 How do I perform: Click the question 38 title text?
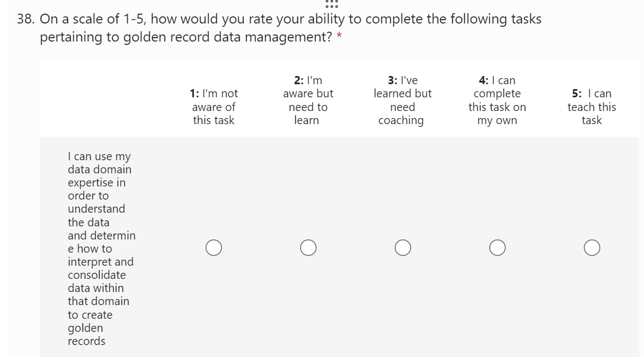click(290, 20)
